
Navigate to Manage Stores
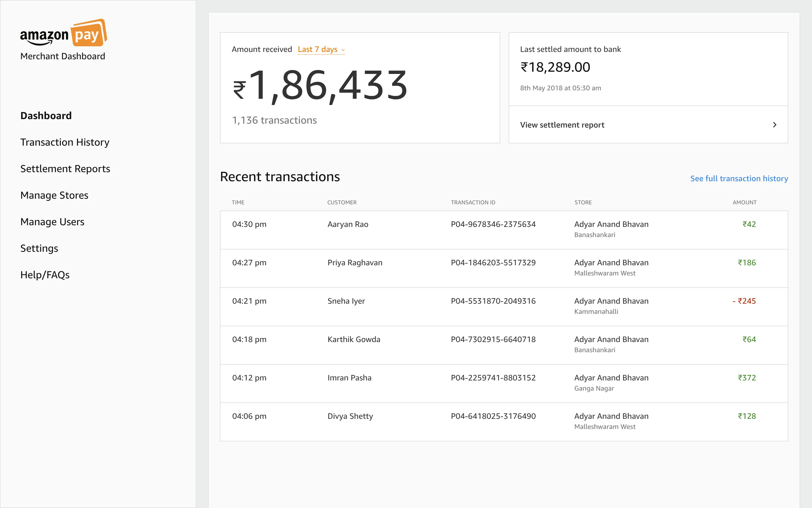(54, 195)
